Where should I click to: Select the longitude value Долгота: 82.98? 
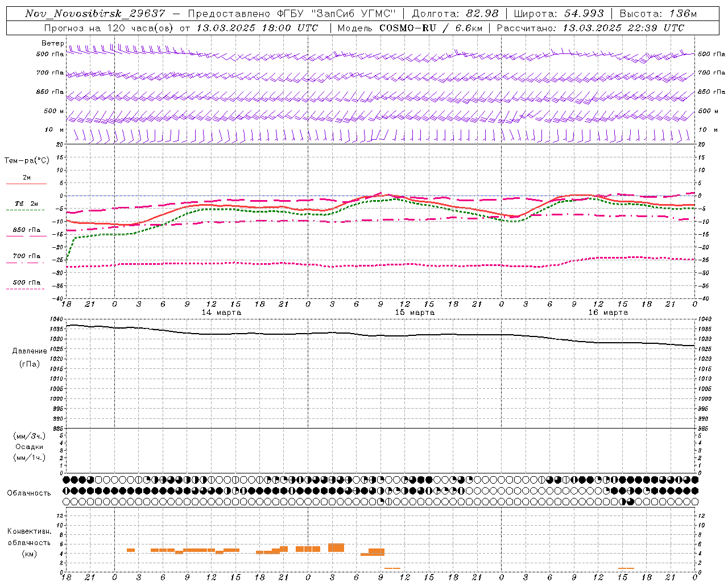(x=455, y=14)
